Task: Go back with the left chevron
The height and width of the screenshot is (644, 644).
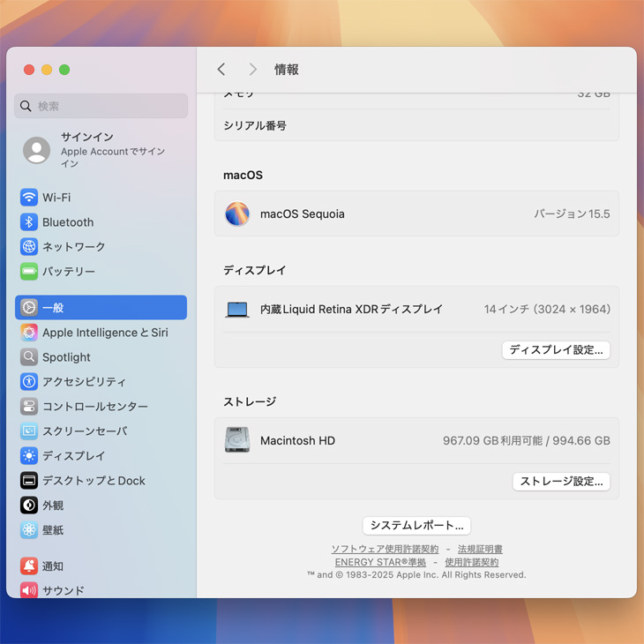Action: [x=221, y=69]
